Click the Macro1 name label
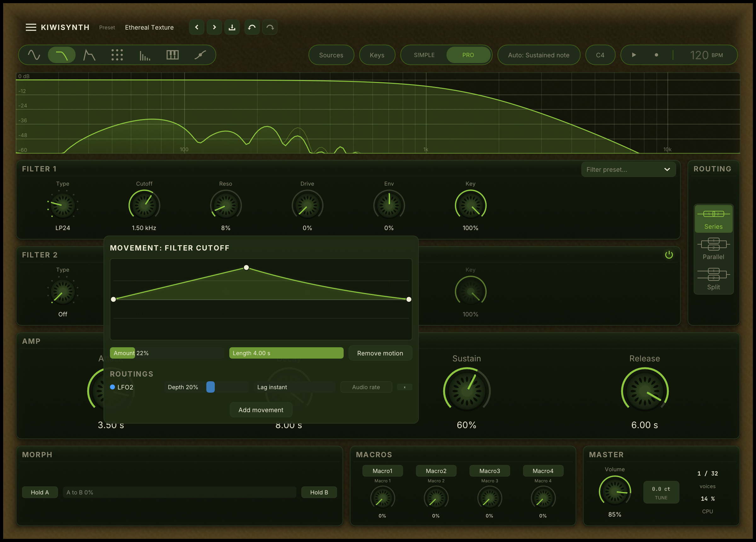The image size is (756, 542). click(x=382, y=471)
